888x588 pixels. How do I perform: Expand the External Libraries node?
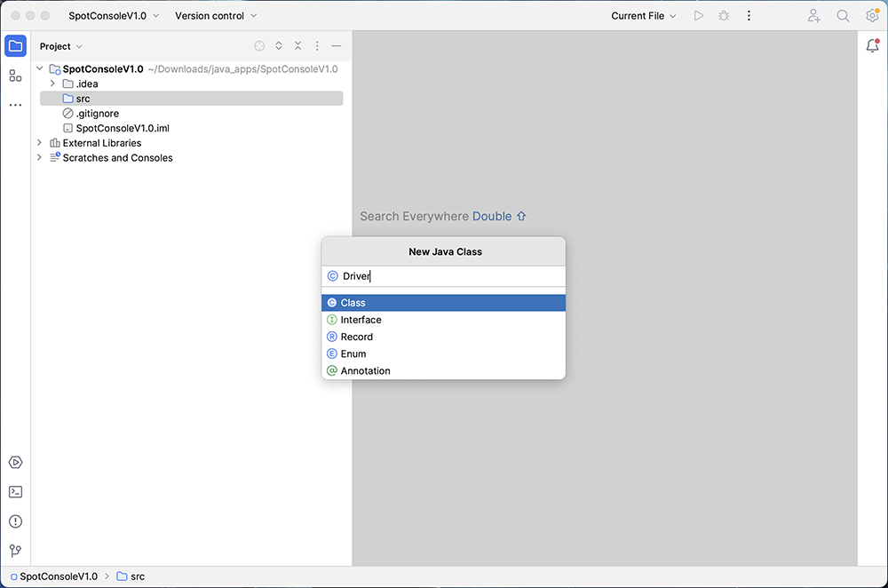39,143
